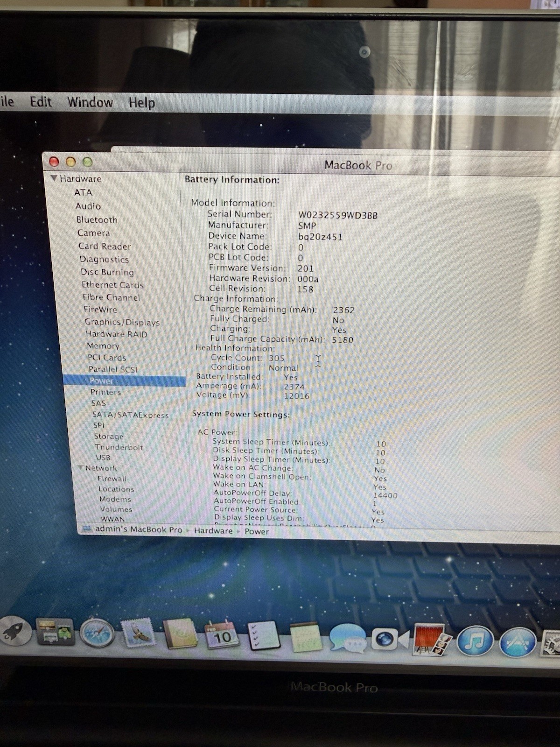Open Mission Control from the Dock
This screenshot has height=747, width=560.
pos(56,632)
